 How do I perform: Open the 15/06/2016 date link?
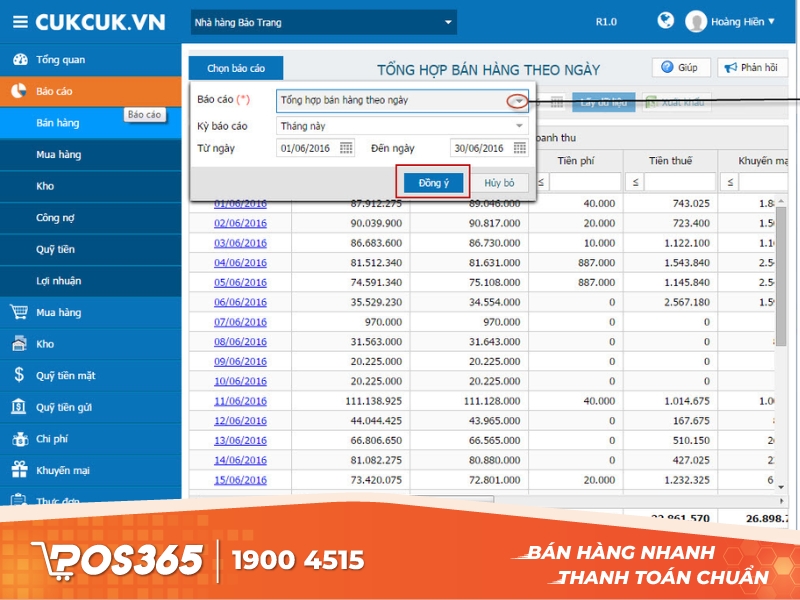[240, 480]
